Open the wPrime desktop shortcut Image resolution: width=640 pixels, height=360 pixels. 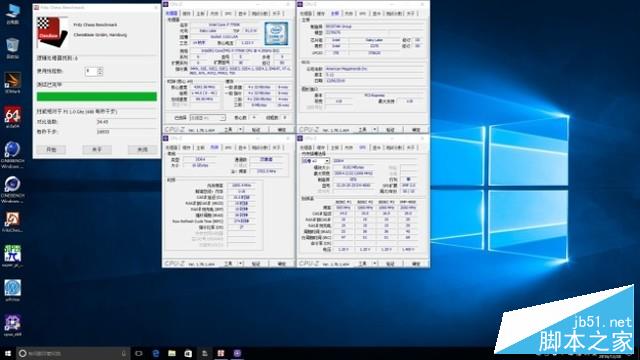click(13, 290)
